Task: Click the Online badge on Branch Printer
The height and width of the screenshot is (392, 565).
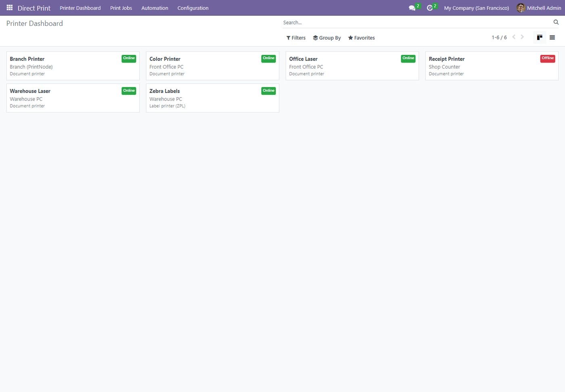Action: click(x=129, y=58)
